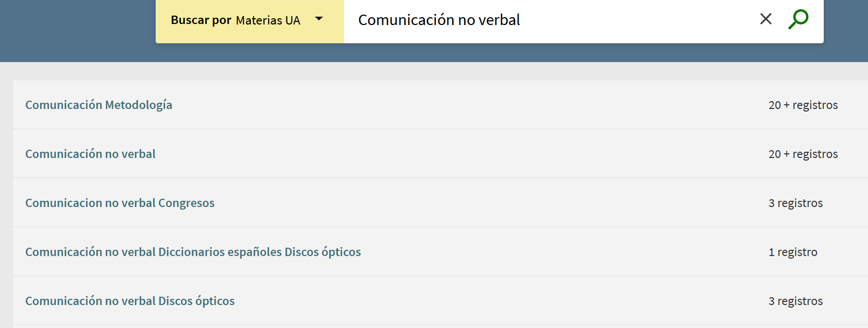868x328 pixels.
Task: Go to 'Comunicación no verbal Discos ópticos' link
Action: 130,301
